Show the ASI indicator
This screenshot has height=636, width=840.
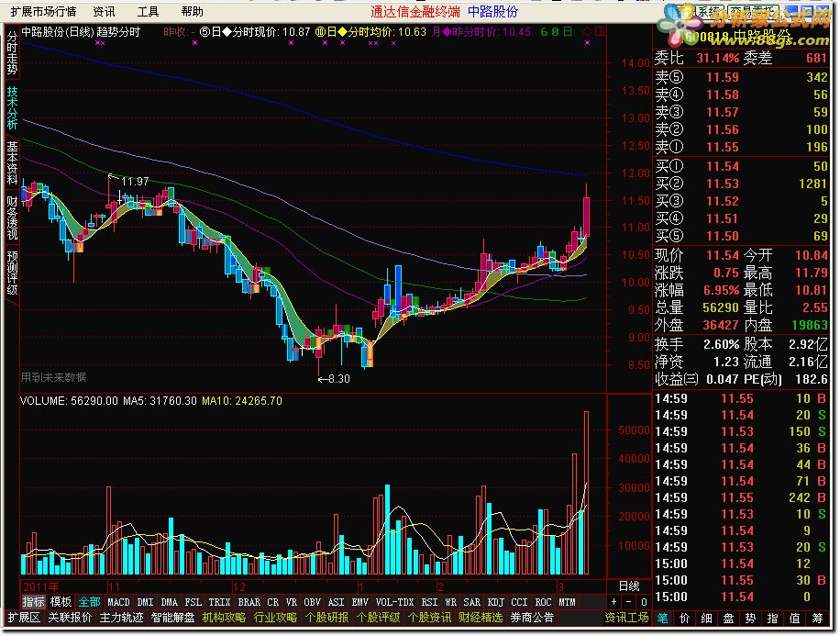(336, 602)
